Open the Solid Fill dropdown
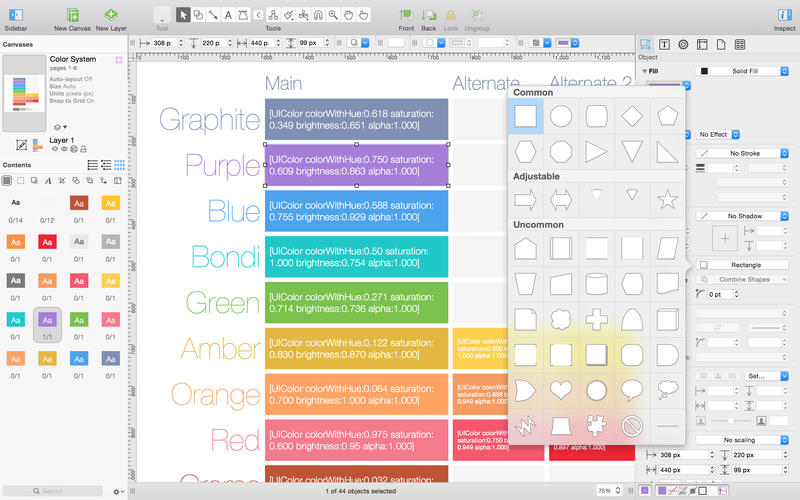This screenshot has height=500, width=800. pos(743,71)
